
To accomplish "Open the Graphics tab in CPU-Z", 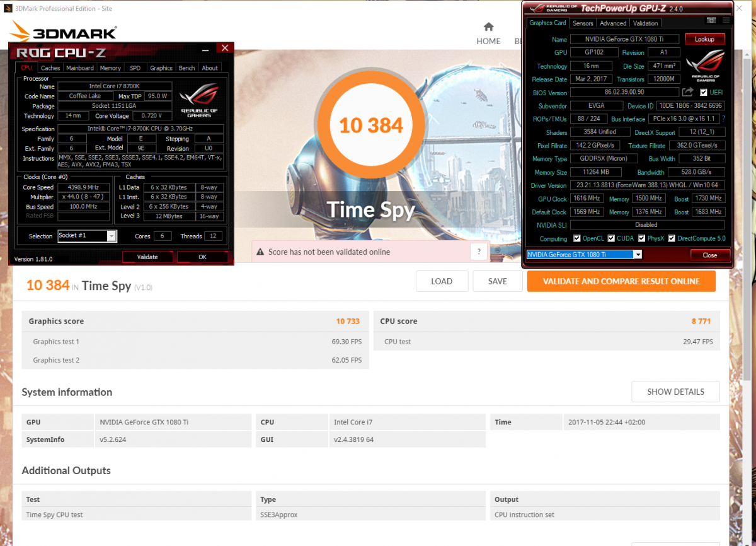I will (x=161, y=68).
